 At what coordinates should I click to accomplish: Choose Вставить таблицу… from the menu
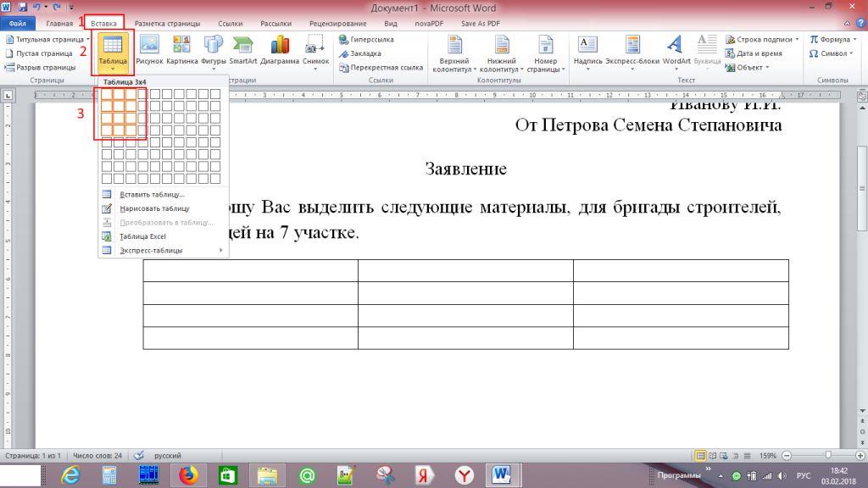click(x=164, y=194)
